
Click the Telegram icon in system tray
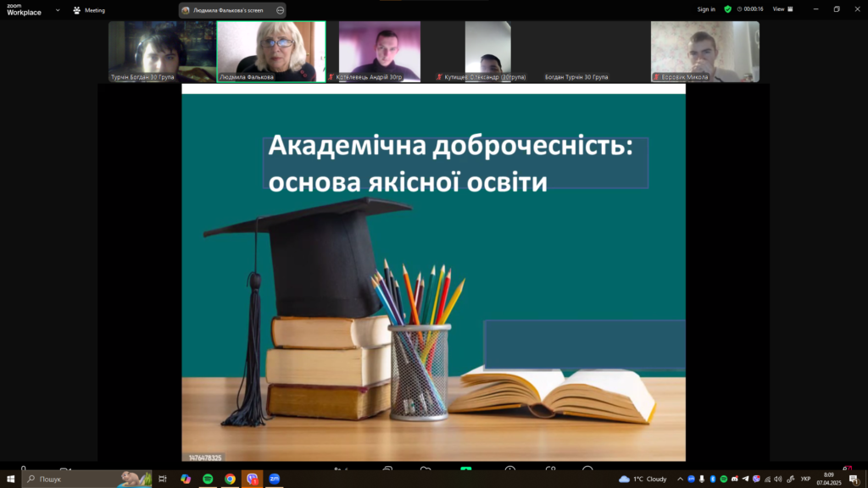pos(745,479)
